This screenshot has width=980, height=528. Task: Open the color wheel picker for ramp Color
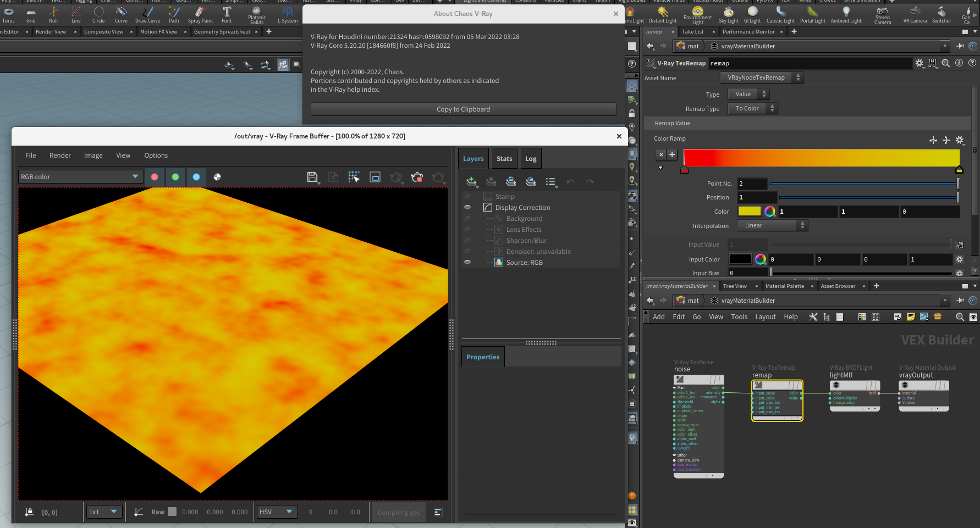coord(770,212)
